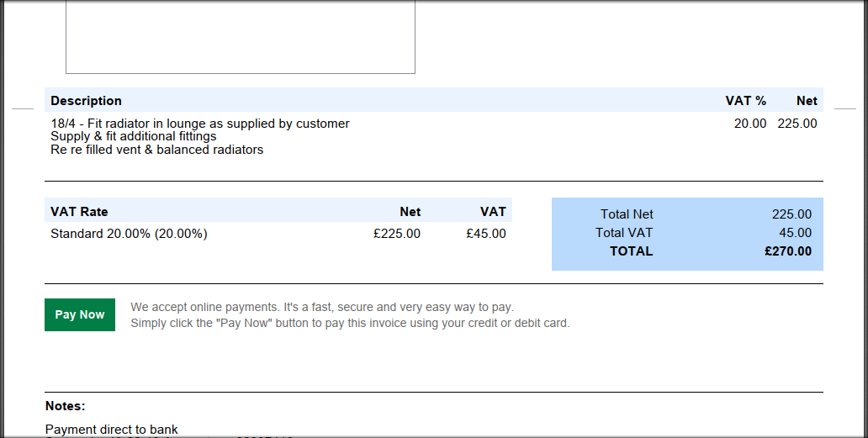Click the empty bordered box at top

coord(241,36)
